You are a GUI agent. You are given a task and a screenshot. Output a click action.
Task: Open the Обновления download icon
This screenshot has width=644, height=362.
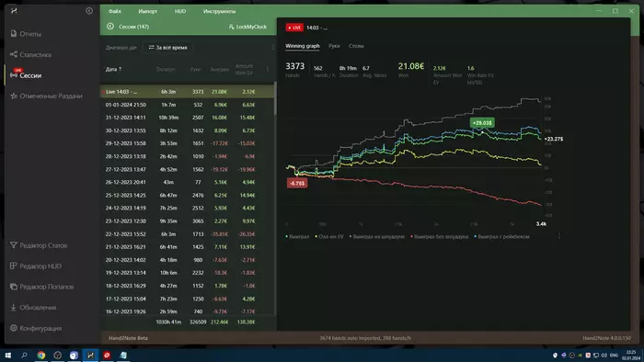tap(14, 307)
